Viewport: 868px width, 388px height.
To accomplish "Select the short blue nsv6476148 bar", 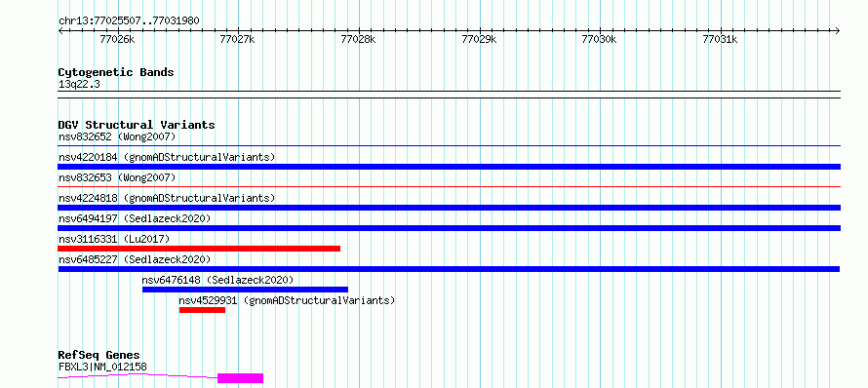I will pos(245,290).
